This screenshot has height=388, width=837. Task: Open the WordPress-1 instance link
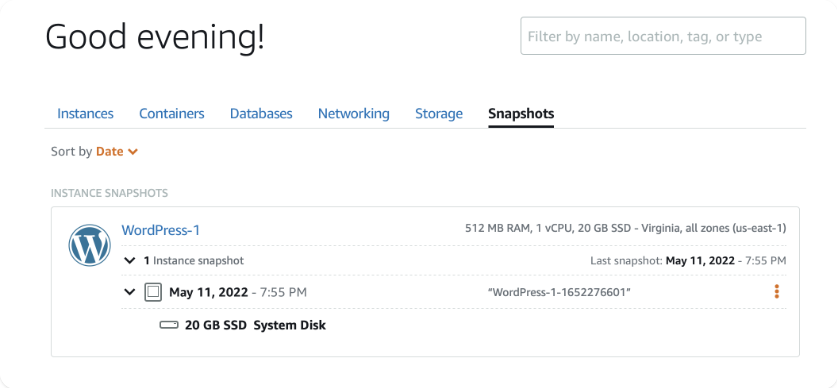pos(161,230)
